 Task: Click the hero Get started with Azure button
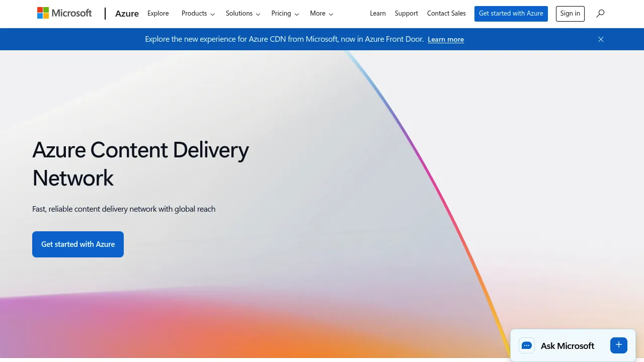tap(78, 244)
